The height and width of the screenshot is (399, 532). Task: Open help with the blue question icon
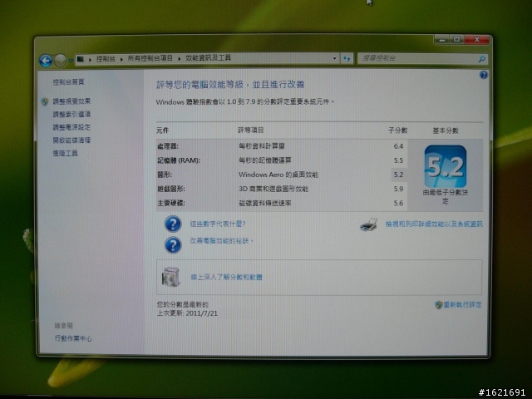point(484,75)
